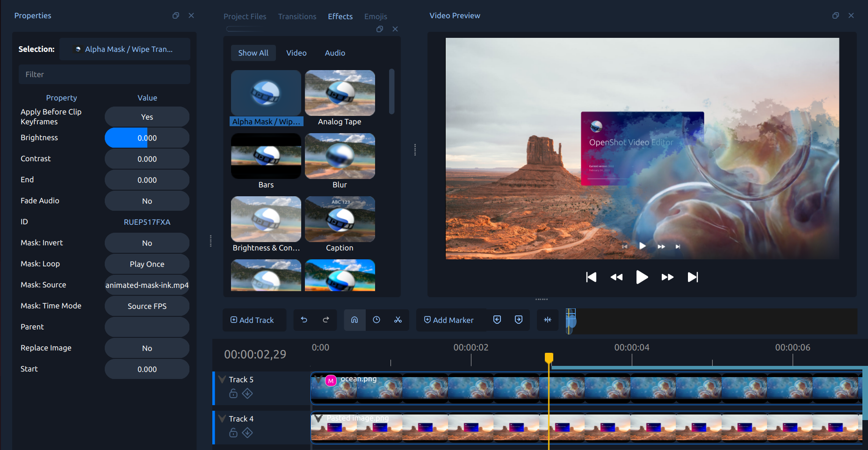868x450 pixels.
Task: Undo the last action
Action: click(304, 320)
